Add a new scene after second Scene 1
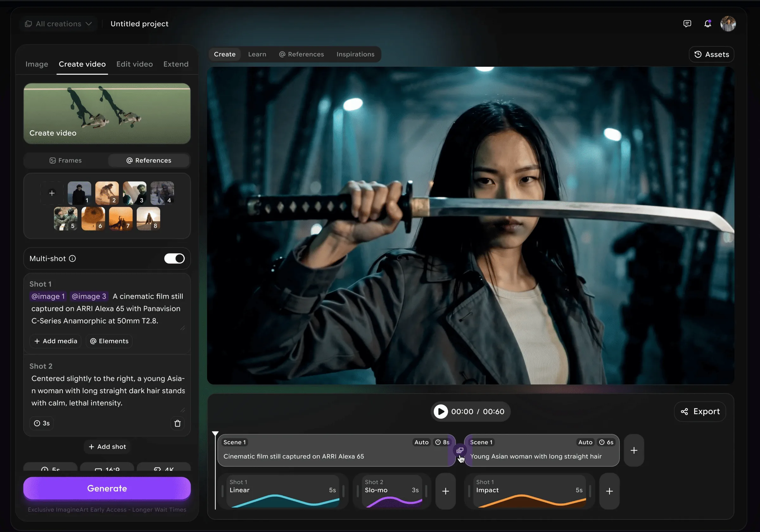Screen dimensions: 760x532 tap(634, 450)
